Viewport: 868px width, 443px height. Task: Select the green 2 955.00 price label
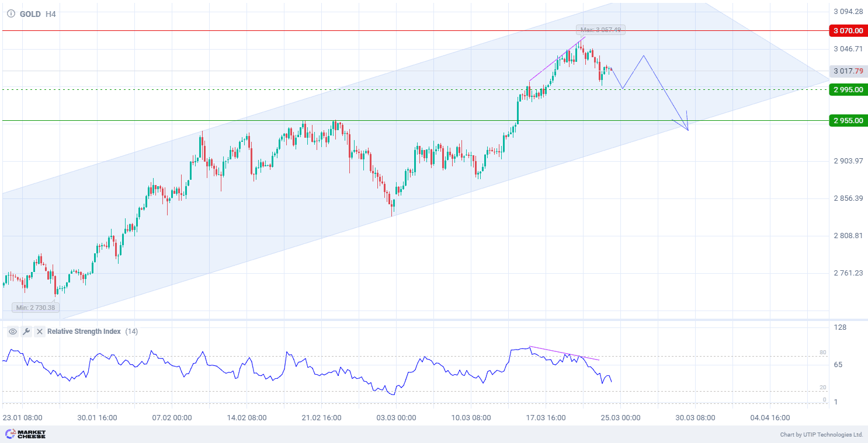pos(848,120)
